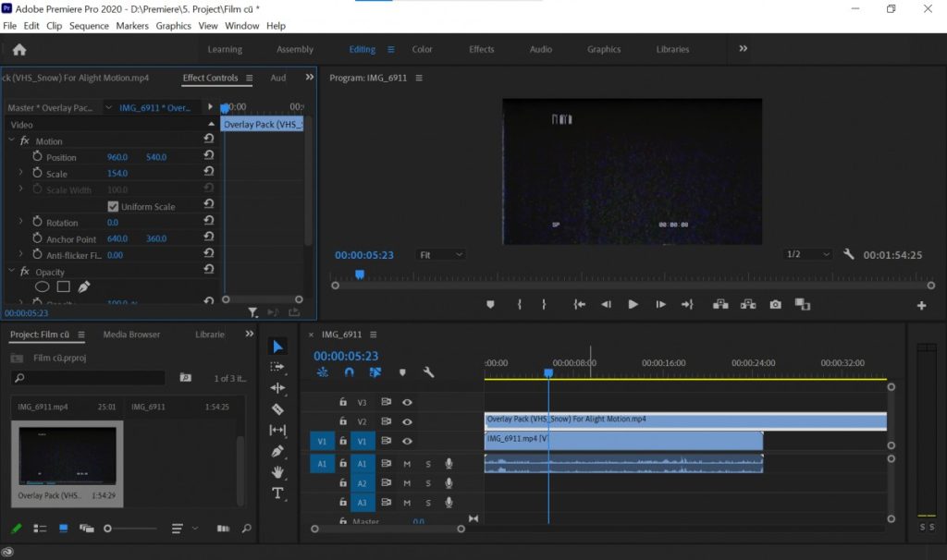Open the playback resolution 1/2 dropdown

(x=808, y=254)
